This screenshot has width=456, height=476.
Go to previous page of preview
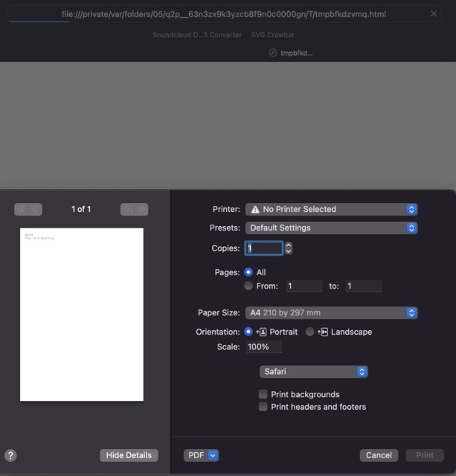[x=35, y=210]
